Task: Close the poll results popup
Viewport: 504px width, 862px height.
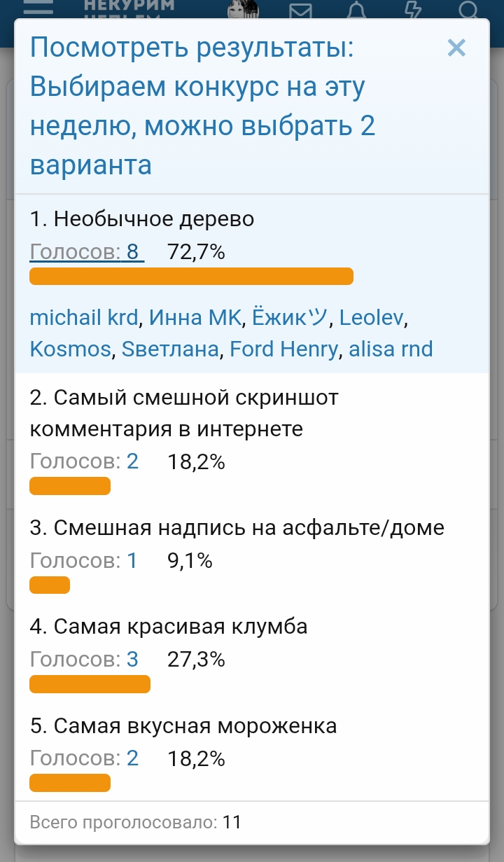Action: point(456,48)
